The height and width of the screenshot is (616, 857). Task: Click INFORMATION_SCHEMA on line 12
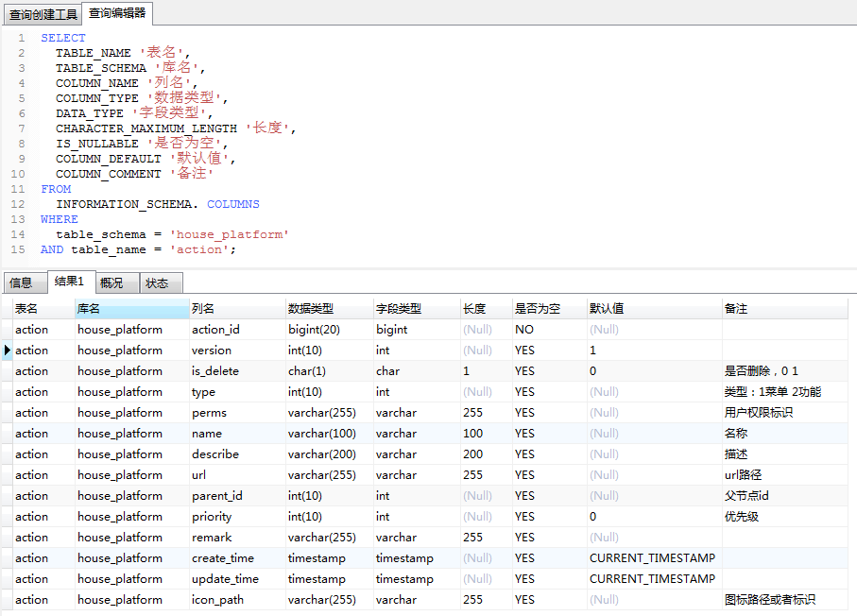(124, 204)
